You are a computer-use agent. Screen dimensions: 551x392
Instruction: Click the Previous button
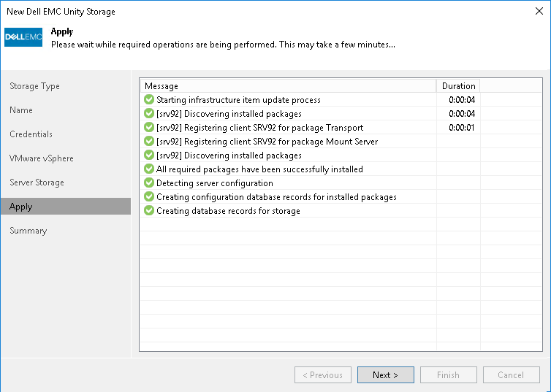[322, 374]
